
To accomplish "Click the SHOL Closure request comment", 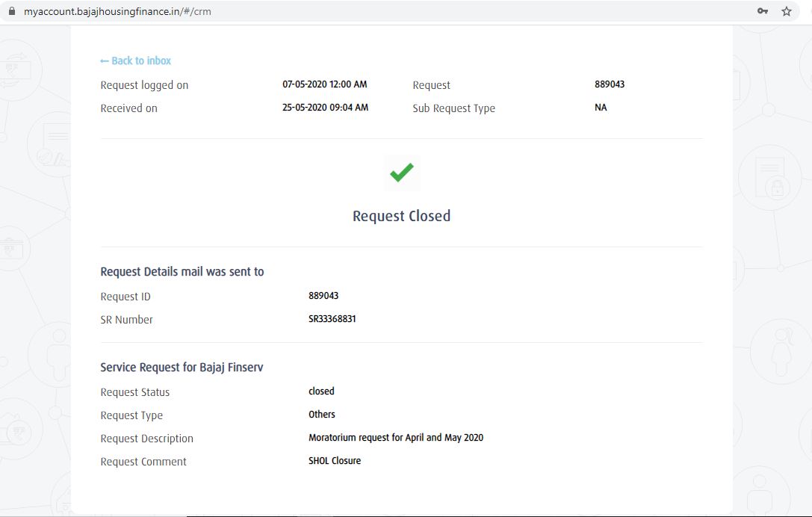I will coord(335,461).
